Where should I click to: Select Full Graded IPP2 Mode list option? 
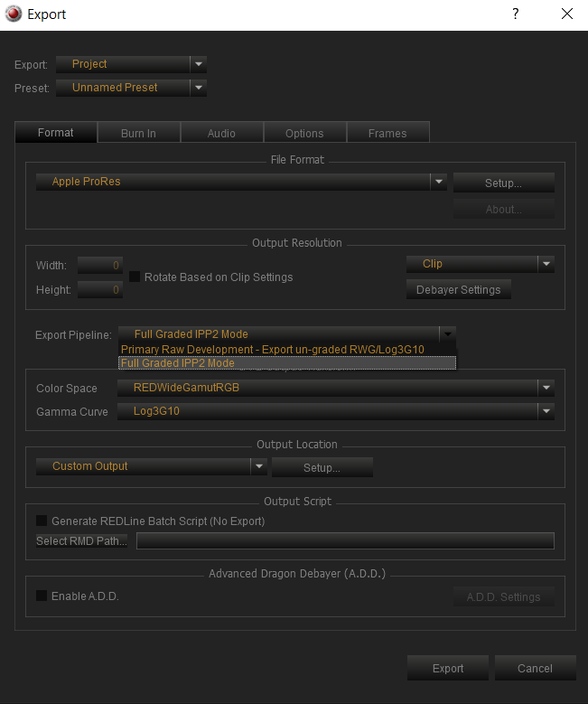287,362
